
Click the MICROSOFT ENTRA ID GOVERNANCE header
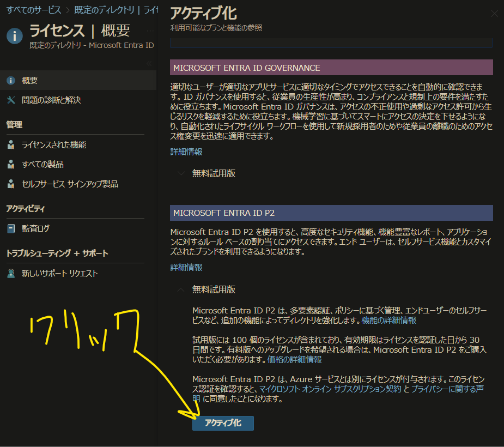331,68
